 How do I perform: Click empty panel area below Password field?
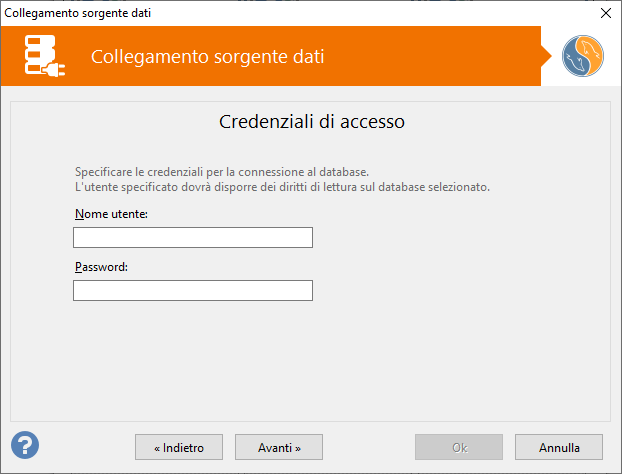click(311, 360)
